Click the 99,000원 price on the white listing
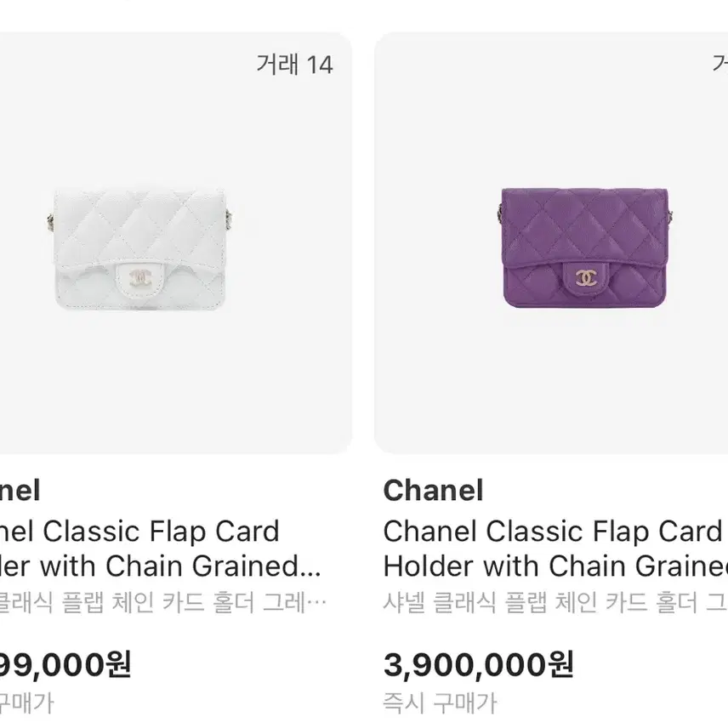Screen dimensions: 728x728 tap(65, 665)
